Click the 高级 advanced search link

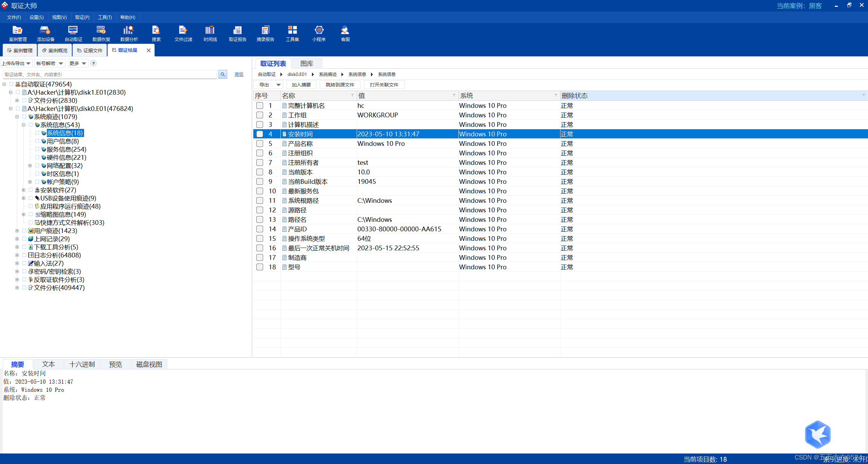(239, 74)
